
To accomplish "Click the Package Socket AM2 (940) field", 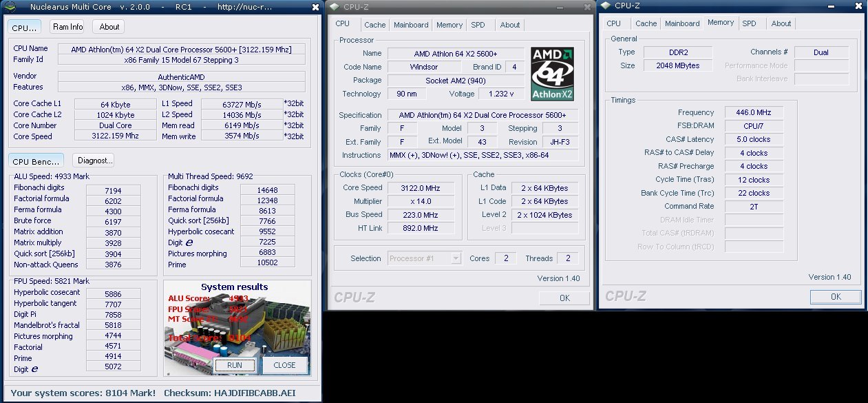I will (456, 80).
